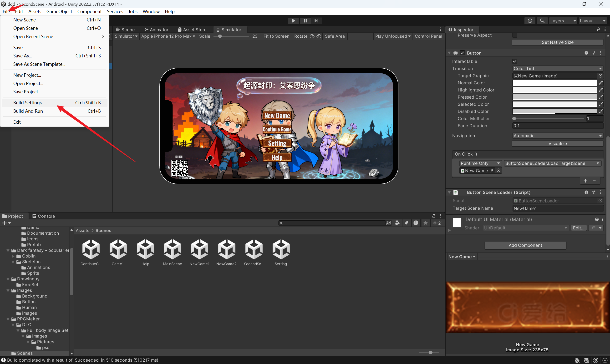Image resolution: width=610 pixels, height=364 pixels.
Task: Click the favorites star icon in Project
Action: (x=426, y=223)
